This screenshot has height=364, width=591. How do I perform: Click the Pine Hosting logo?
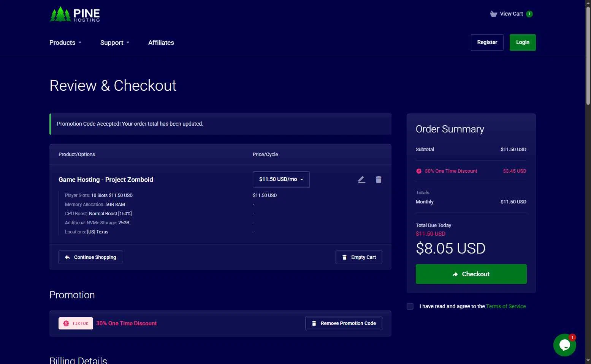click(75, 14)
